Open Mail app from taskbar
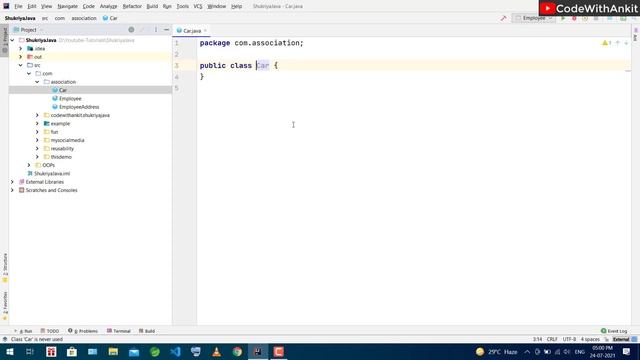This screenshot has height=360, width=640. [134, 351]
